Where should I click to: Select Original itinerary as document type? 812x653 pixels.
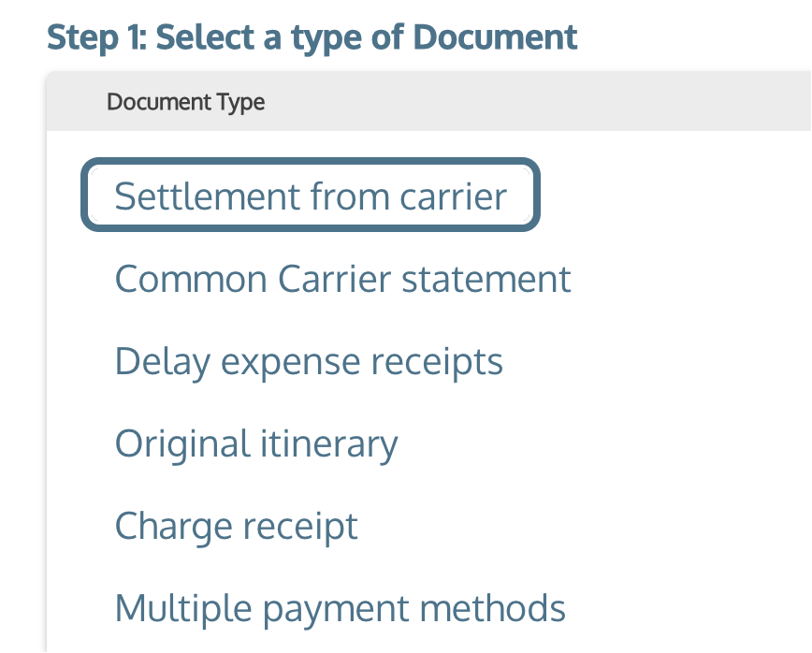click(255, 443)
